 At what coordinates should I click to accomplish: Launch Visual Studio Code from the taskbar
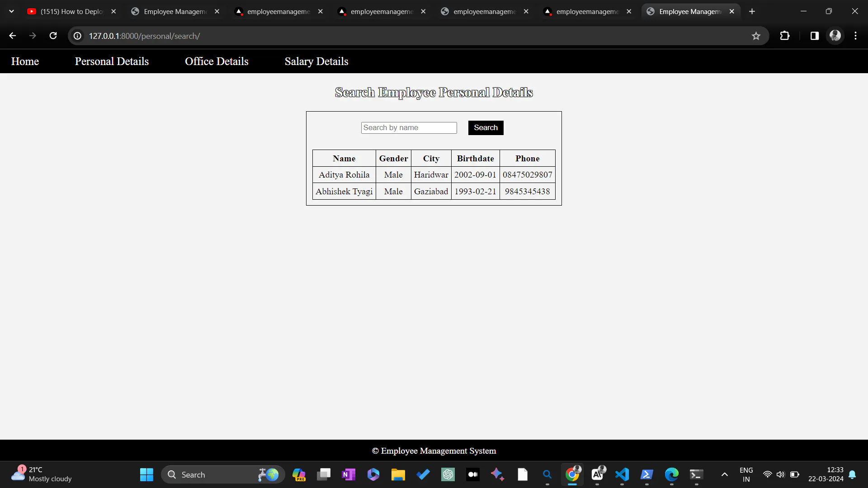point(622,474)
